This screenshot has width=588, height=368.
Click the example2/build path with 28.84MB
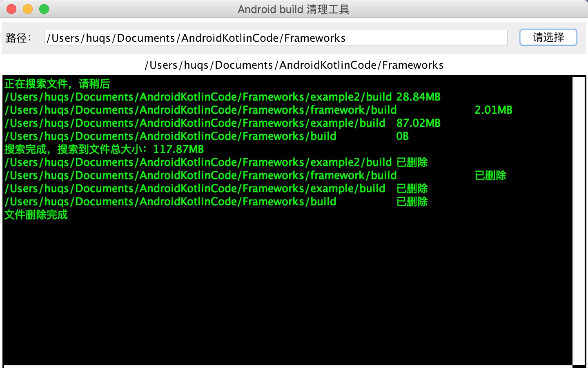point(198,97)
